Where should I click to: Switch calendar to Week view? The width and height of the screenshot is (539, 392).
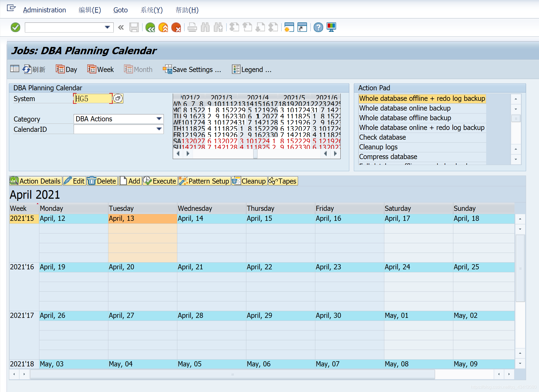point(101,70)
